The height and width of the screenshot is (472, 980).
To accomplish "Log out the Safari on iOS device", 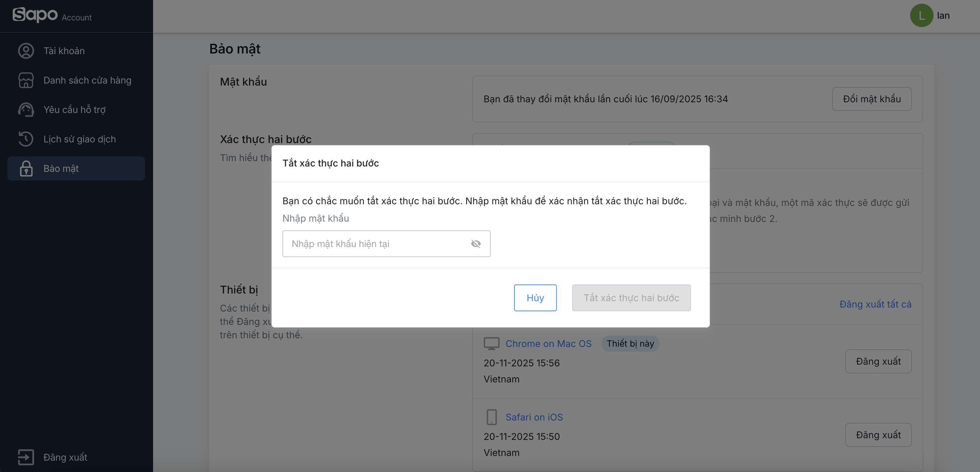I will click(x=878, y=435).
